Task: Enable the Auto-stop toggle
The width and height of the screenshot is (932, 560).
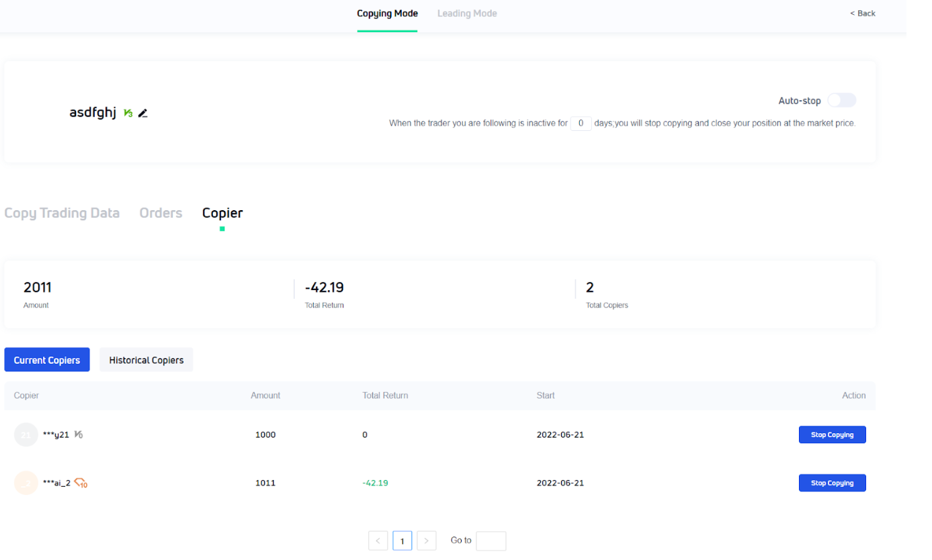Action: (x=841, y=101)
